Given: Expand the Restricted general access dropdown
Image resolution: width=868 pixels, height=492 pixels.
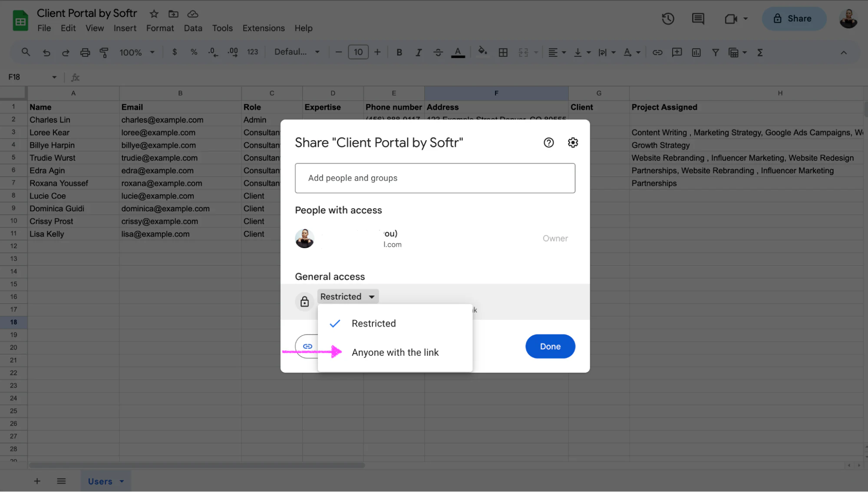Looking at the screenshot, I should coord(347,296).
